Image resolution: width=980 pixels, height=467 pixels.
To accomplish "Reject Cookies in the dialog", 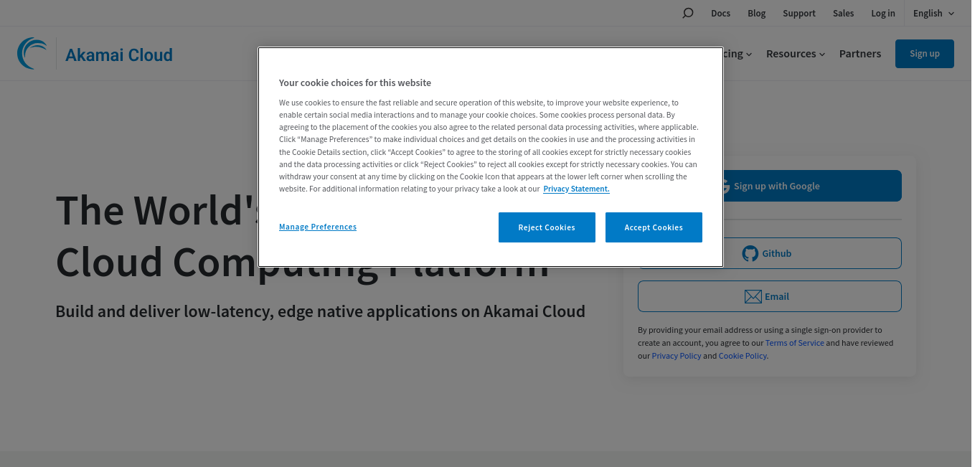I will (547, 227).
